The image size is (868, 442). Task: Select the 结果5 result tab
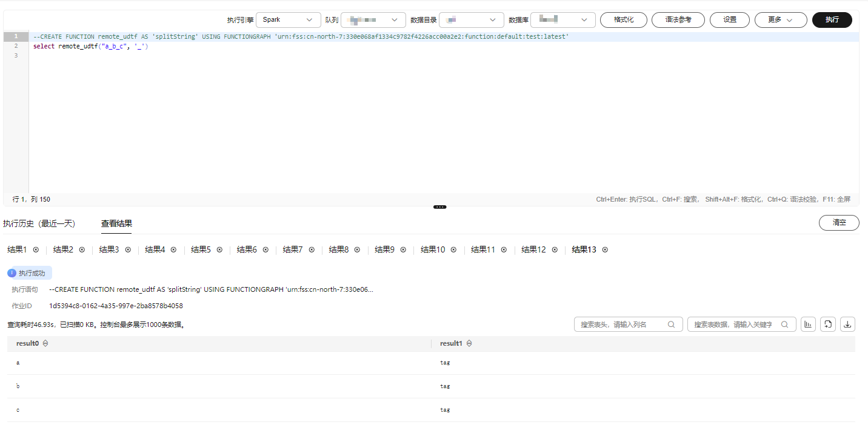[201, 249]
